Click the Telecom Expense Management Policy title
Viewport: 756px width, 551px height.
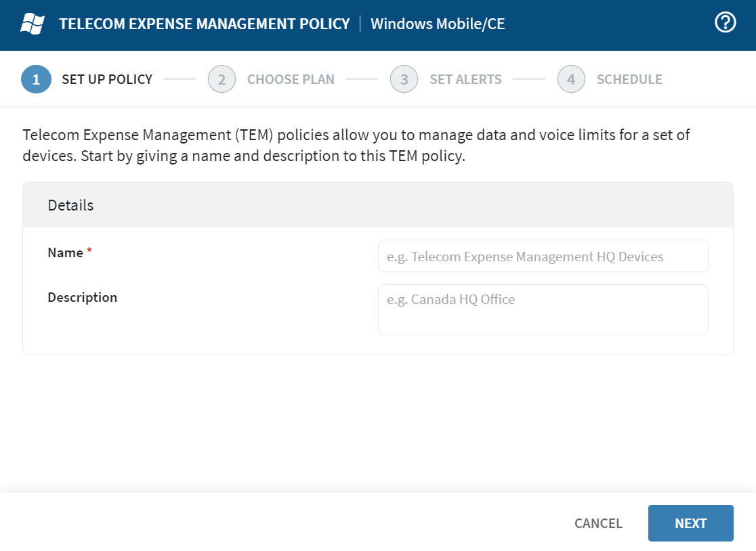pyautogui.click(x=204, y=24)
